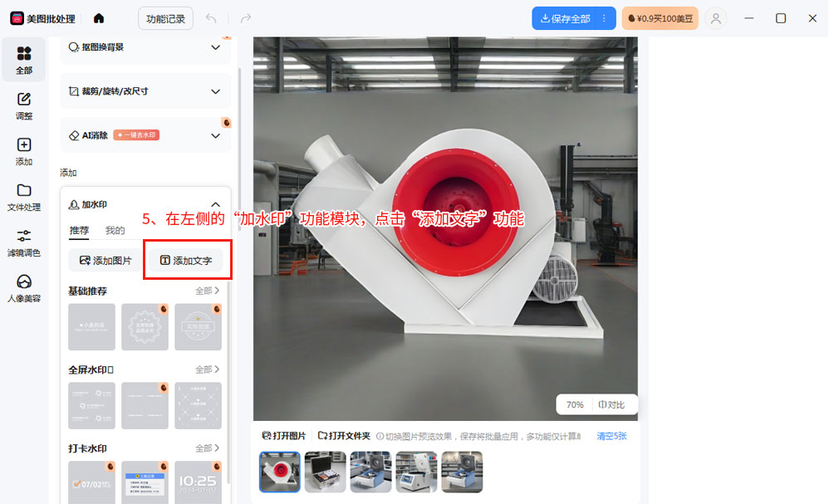Image resolution: width=829 pixels, height=504 pixels.
Task: Open the 滤镜调色 sidebar tool
Action: [24, 242]
